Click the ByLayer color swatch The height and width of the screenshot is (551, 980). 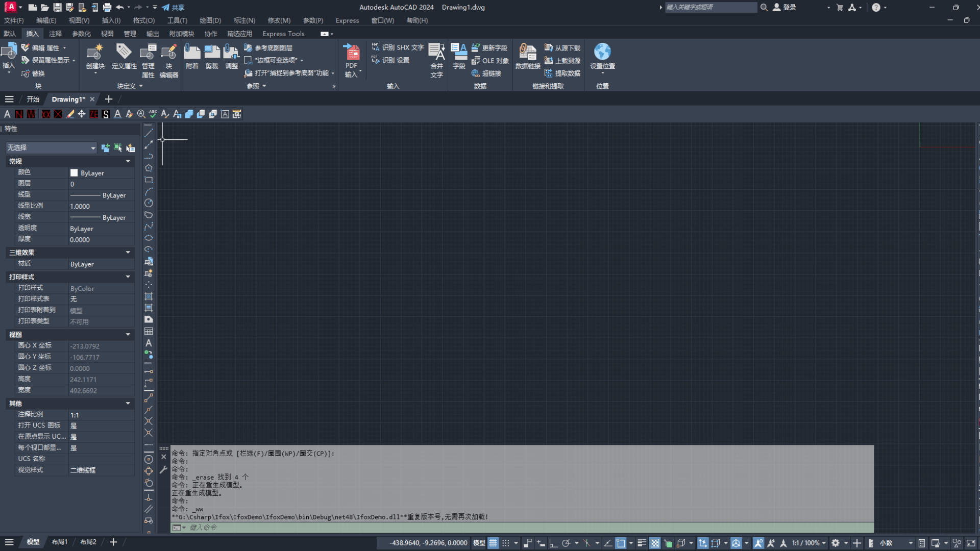pos(75,173)
